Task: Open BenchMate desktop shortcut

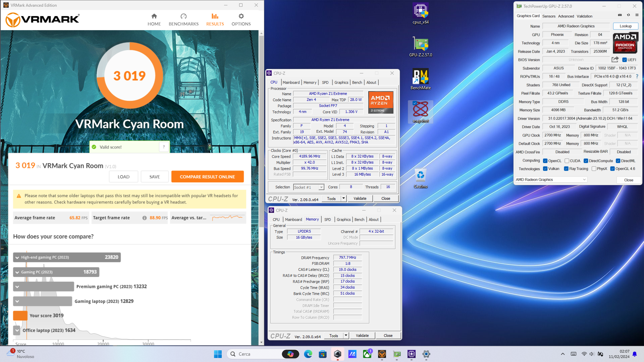Action: (421, 79)
